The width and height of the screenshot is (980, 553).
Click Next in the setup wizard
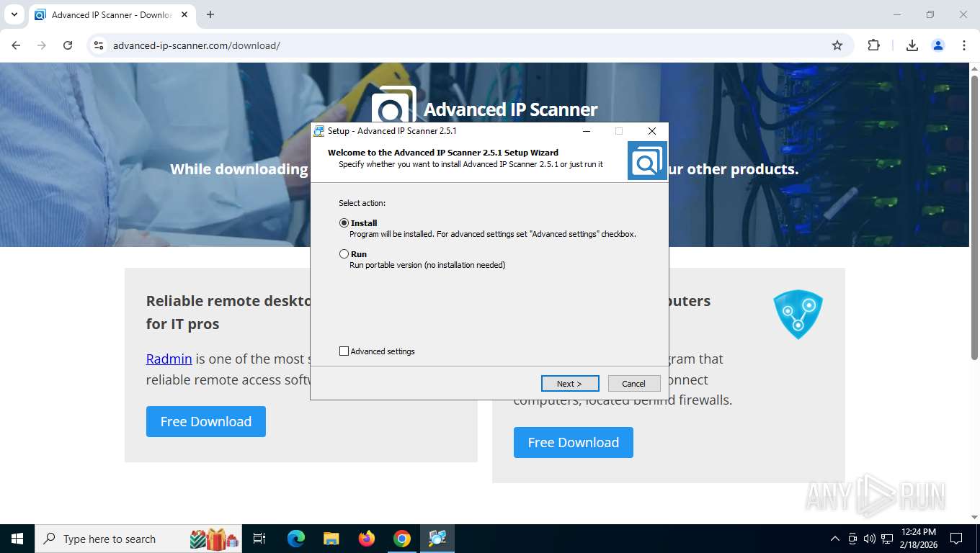pyautogui.click(x=569, y=384)
